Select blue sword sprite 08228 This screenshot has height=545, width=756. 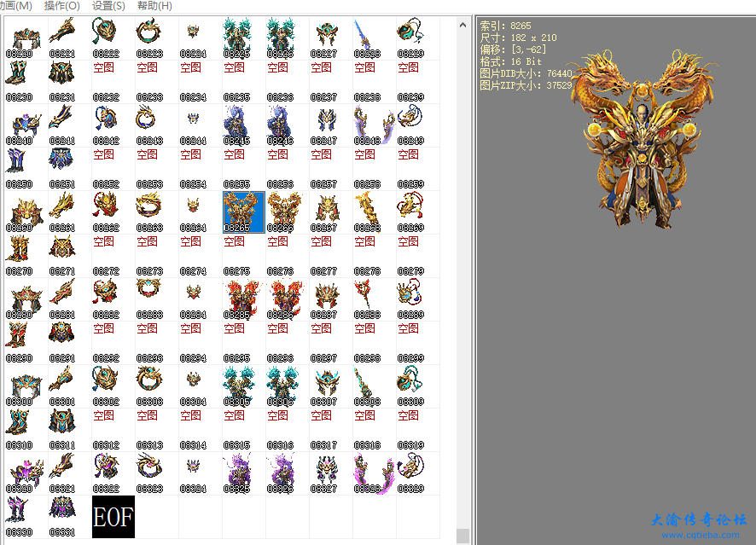tap(374, 38)
